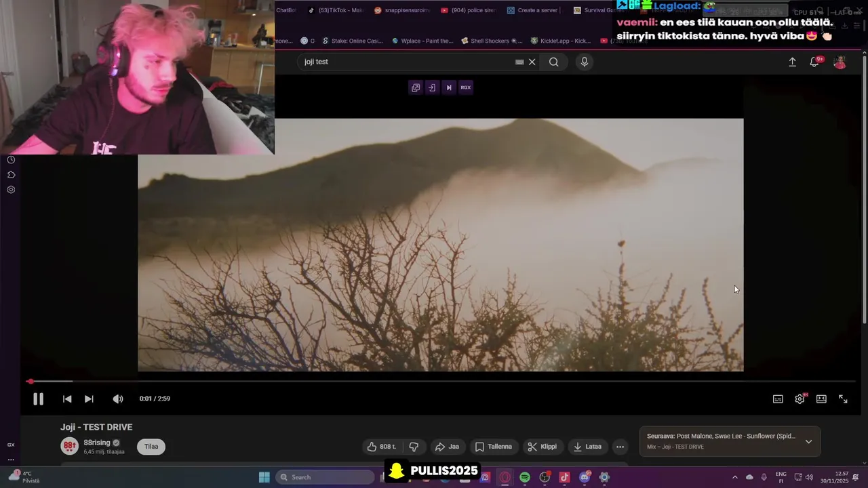Expand the Seuraava up-next queue panel
Screen dimensions: 868x488
point(808,441)
